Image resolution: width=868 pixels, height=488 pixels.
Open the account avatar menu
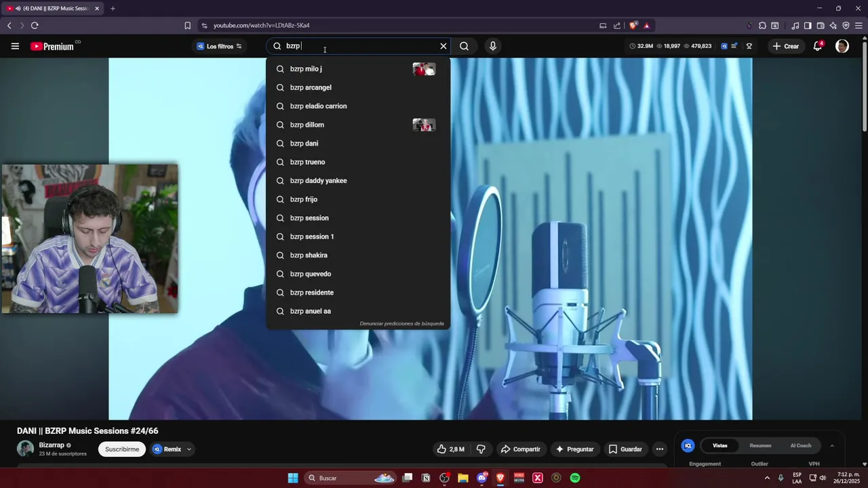842,46
